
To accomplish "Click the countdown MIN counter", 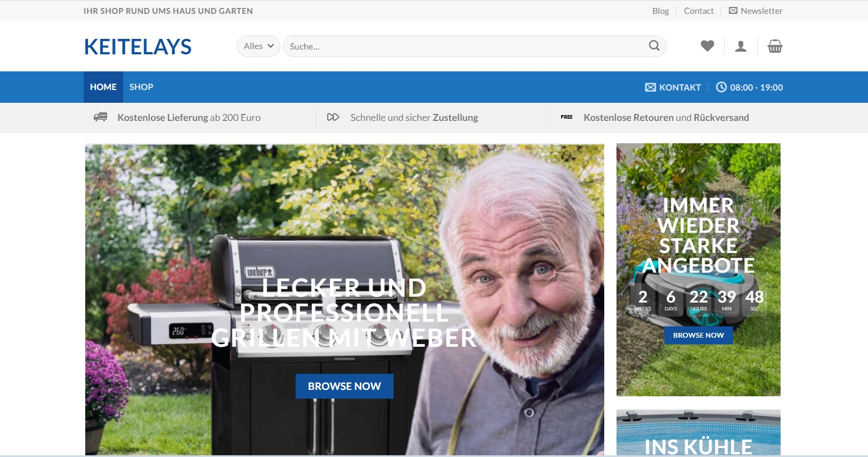I will [x=726, y=300].
